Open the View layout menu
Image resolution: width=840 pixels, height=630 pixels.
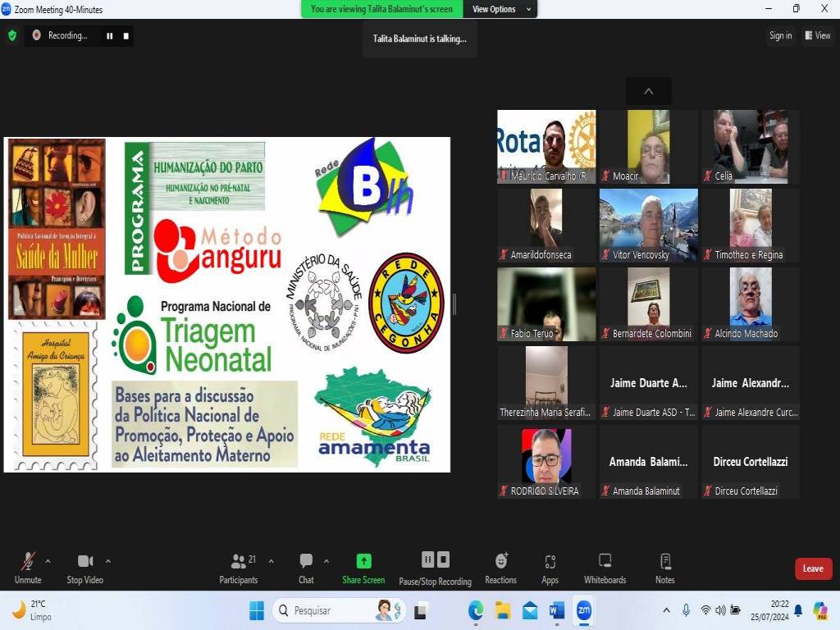click(x=818, y=35)
